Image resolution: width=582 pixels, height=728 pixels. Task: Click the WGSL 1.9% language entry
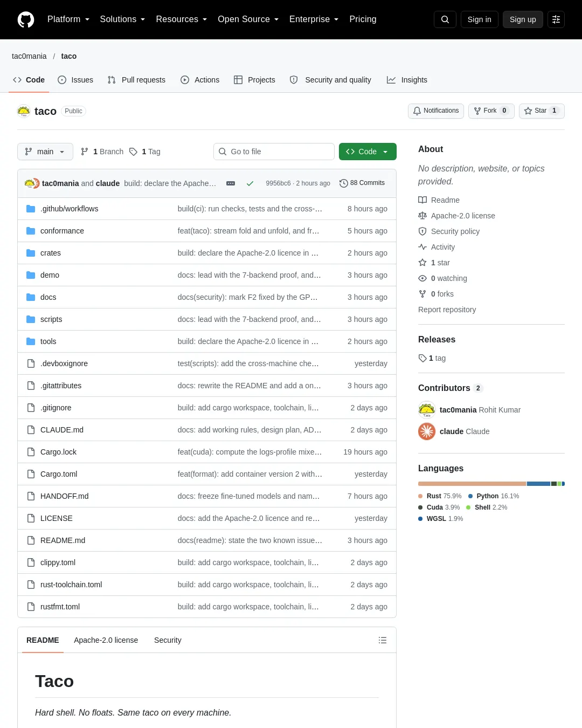click(441, 519)
